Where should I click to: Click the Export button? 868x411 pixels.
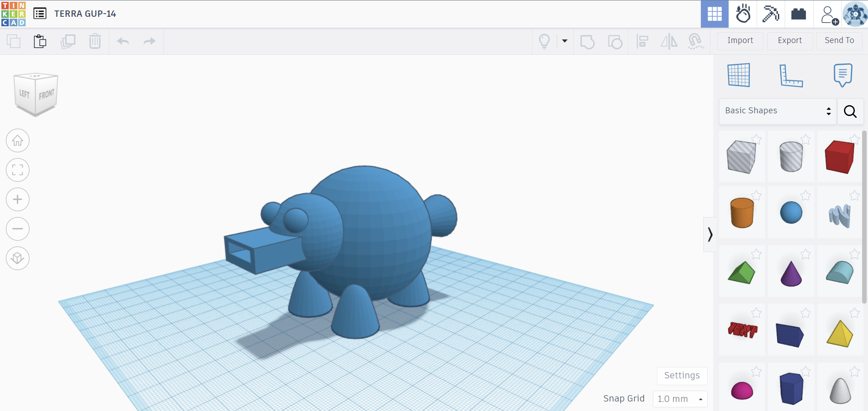[790, 41]
